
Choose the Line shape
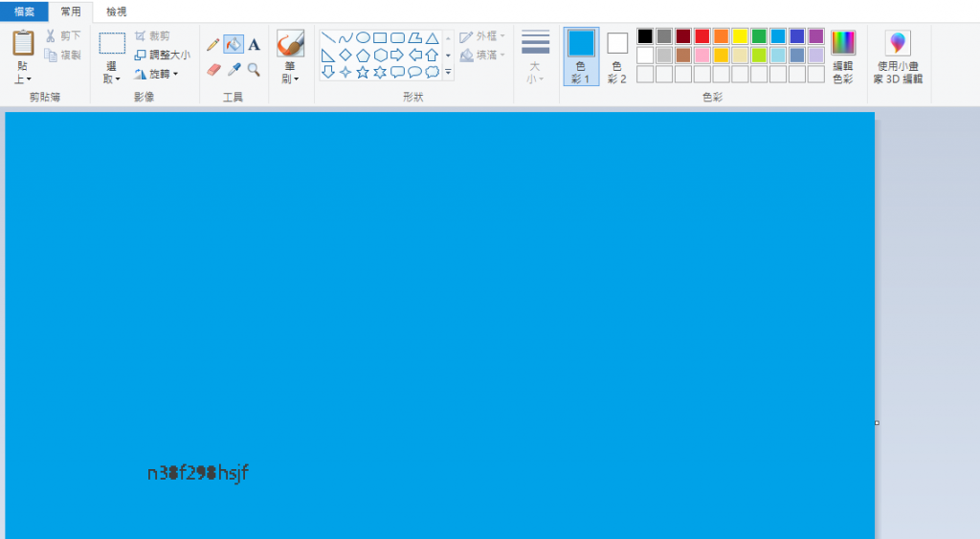[328, 38]
